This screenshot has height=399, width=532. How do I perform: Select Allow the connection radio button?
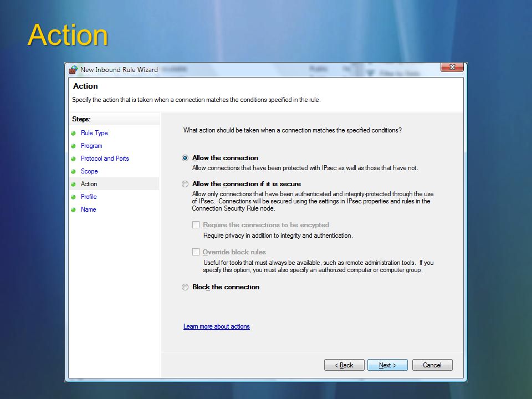click(185, 158)
